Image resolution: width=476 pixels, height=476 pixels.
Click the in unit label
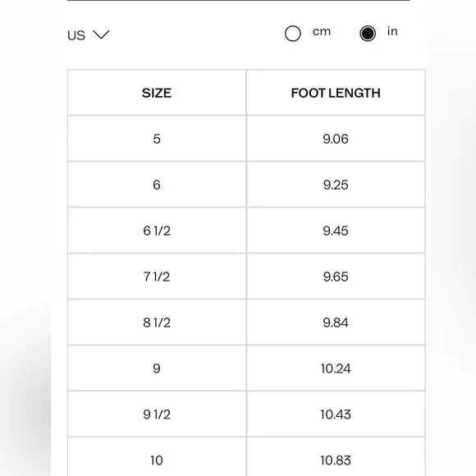click(x=392, y=31)
